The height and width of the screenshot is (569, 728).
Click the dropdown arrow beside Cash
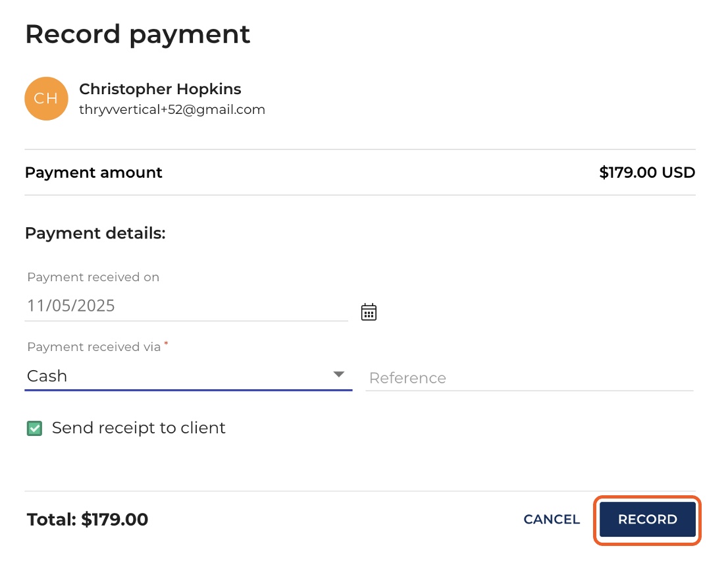click(338, 375)
